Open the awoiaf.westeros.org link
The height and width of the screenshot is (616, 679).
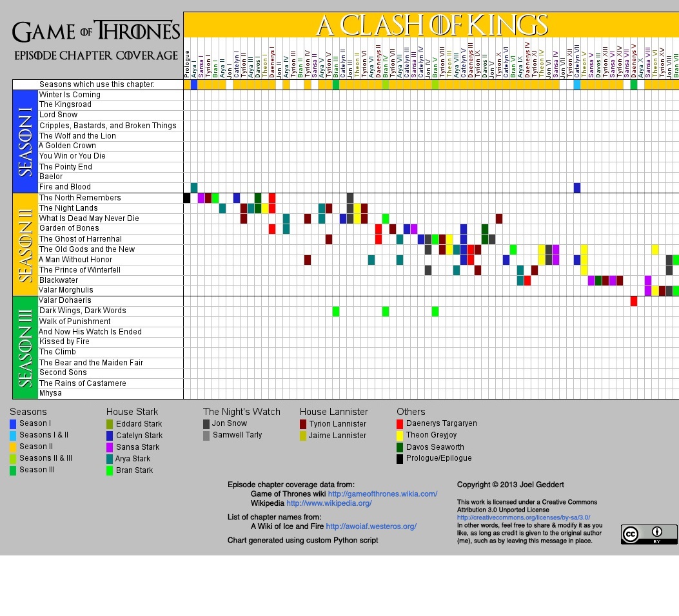(x=371, y=526)
